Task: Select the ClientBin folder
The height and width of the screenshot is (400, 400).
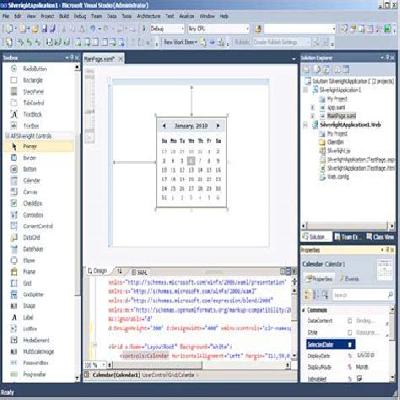Action: click(332, 142)
